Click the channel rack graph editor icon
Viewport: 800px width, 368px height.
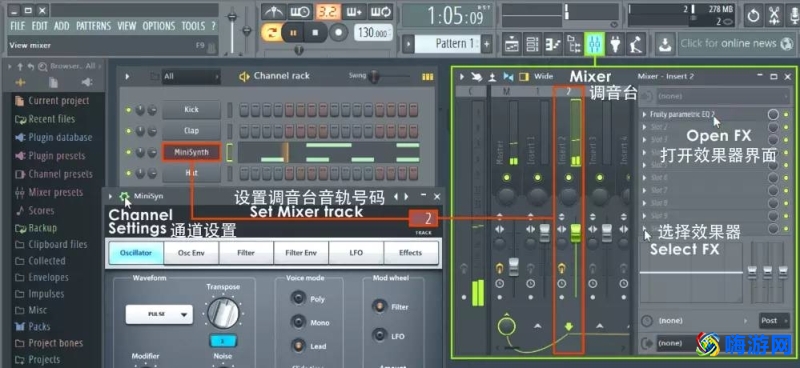(x=428, y=77)
